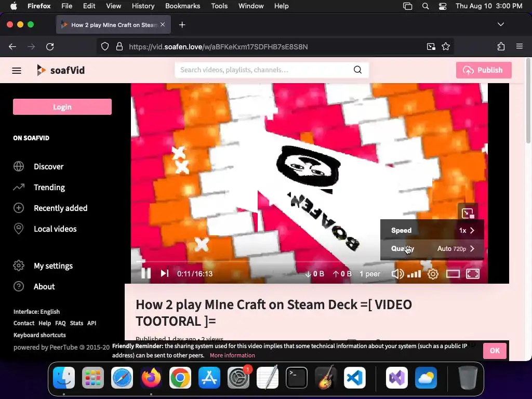Skip to the next video
Screen dimensions: 532x399
[165, 273]
